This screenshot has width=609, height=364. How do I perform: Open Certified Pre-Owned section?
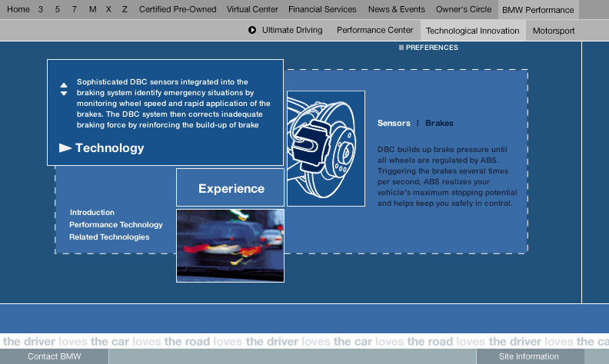(178, 9)
